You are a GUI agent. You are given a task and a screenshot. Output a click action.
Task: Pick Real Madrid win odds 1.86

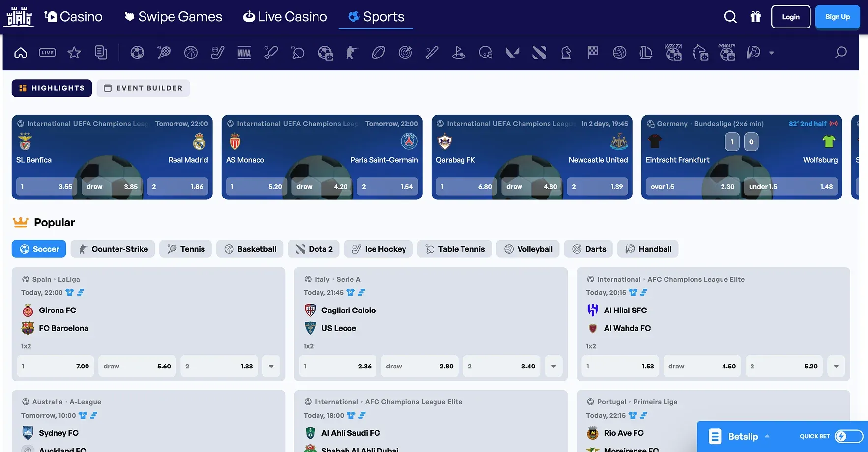(x=177, y=187)
